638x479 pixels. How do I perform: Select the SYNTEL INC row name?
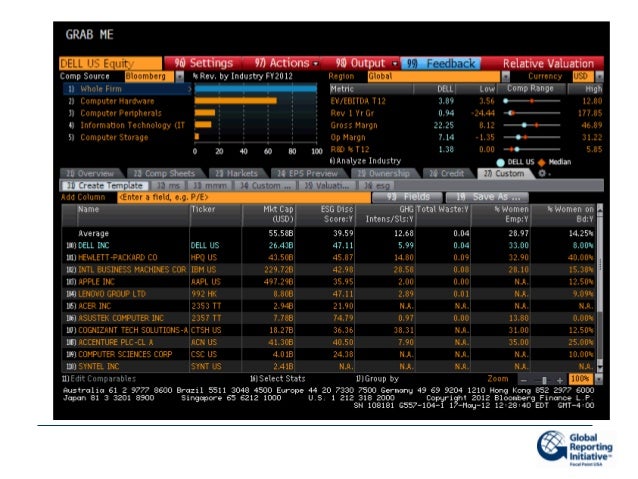click(x=99, y=366)
